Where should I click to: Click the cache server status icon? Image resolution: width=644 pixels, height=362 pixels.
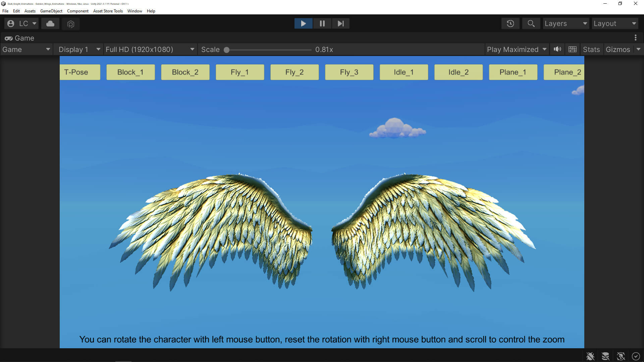click(x=605, y=356)
